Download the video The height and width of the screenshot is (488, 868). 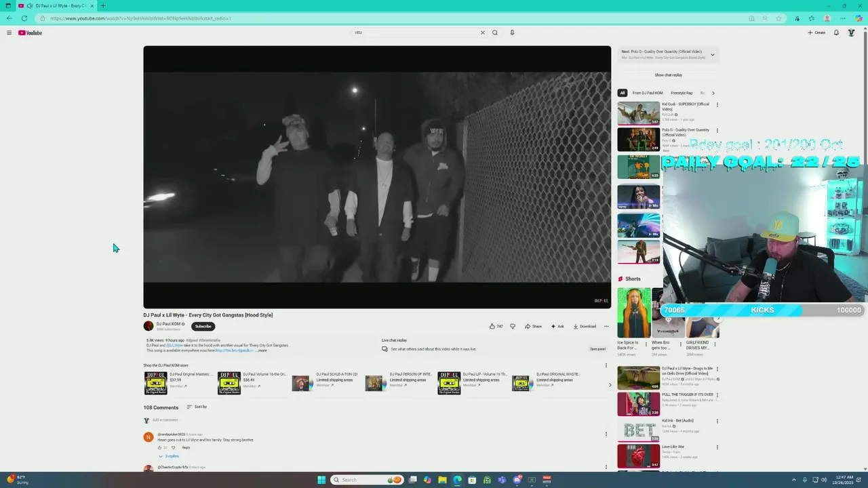click(x=585, y=326)
